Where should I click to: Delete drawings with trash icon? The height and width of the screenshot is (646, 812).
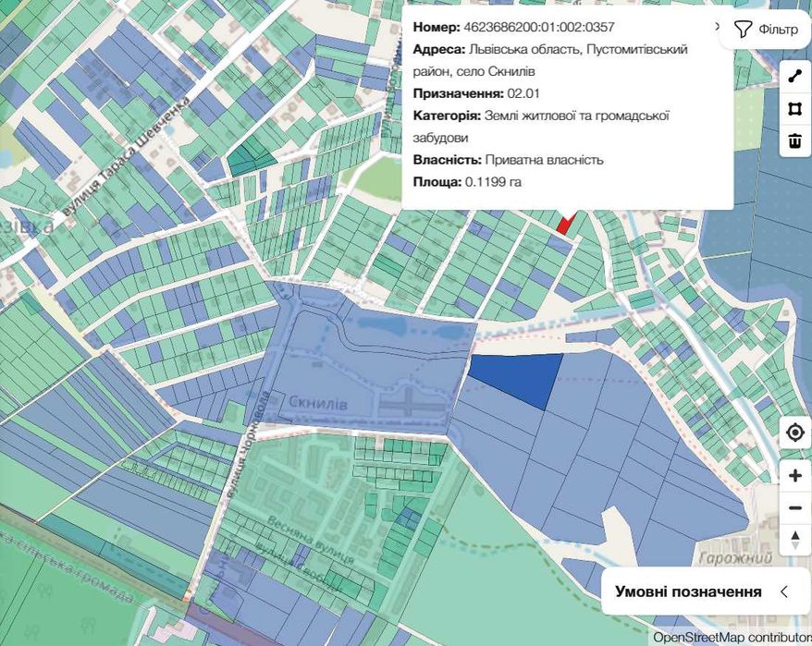click(x=794, y=140)
